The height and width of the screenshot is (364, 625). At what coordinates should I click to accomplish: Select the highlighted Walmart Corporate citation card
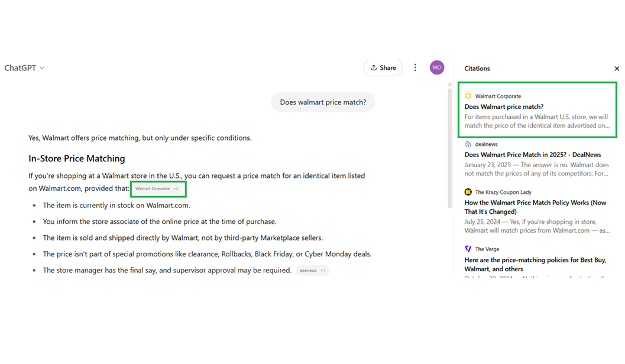537,110
